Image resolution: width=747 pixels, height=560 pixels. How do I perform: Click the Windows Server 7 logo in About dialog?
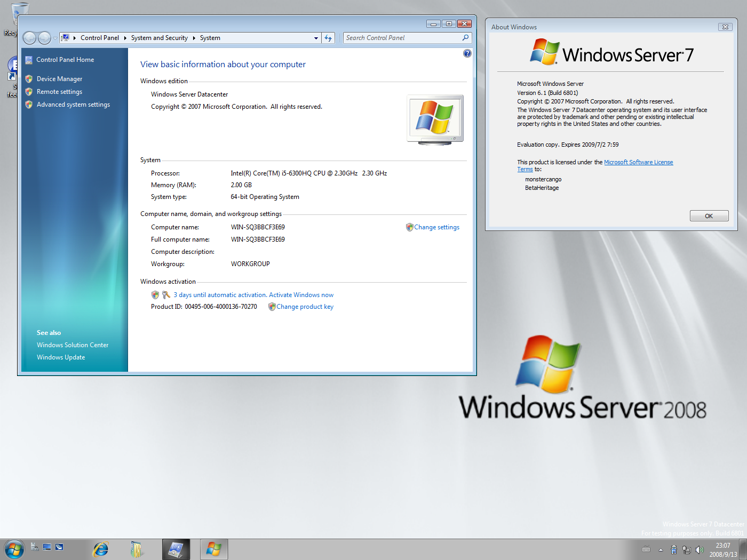tap(612, 52)
